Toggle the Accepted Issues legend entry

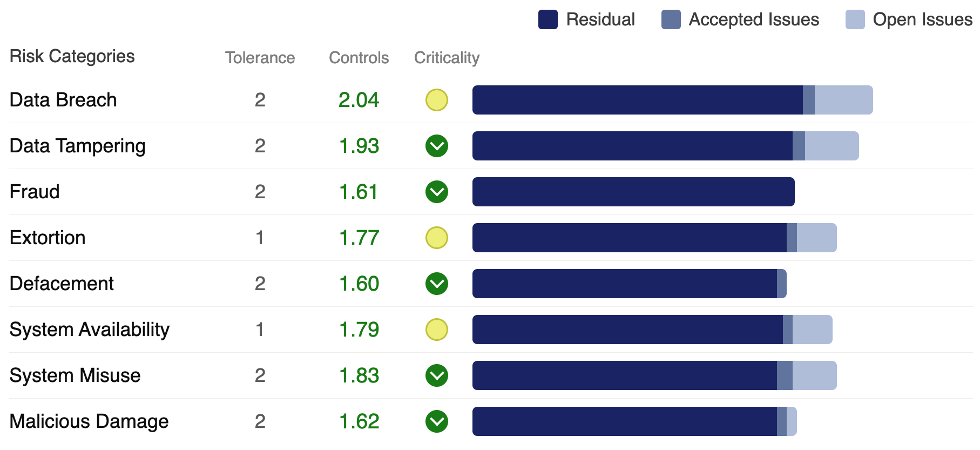[740, 19]
